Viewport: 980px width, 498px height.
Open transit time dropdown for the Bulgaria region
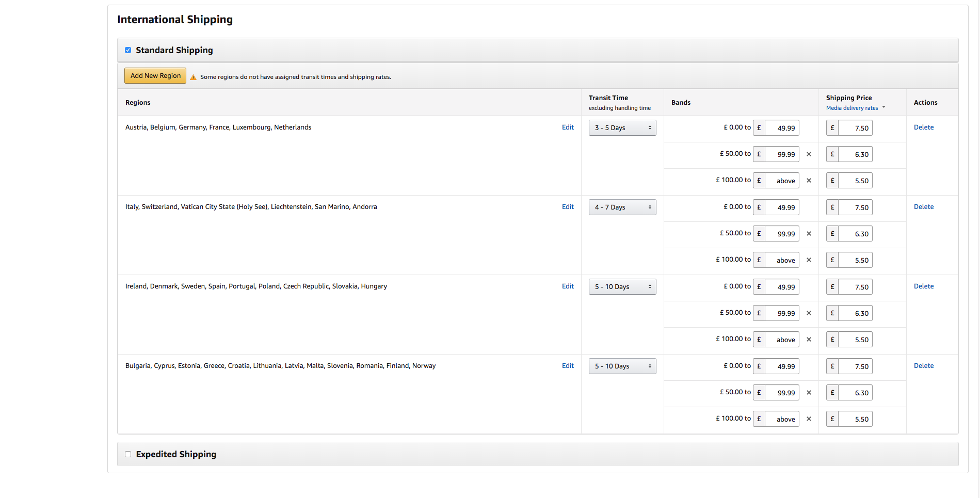pos(622,366)
